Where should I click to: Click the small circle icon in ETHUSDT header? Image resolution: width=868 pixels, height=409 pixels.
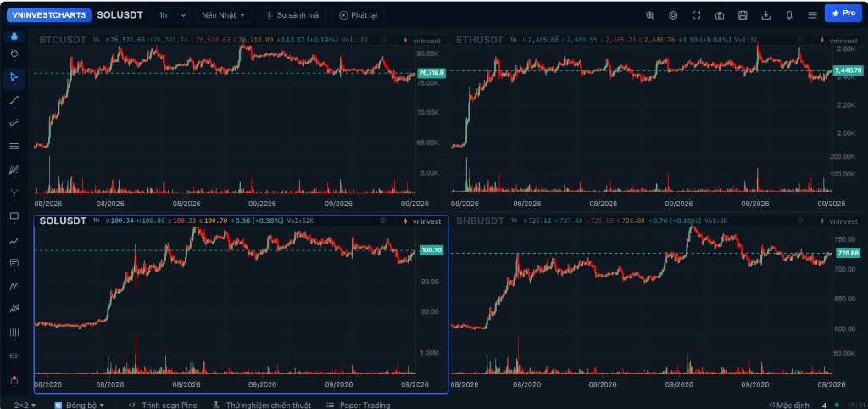[800, 40]
